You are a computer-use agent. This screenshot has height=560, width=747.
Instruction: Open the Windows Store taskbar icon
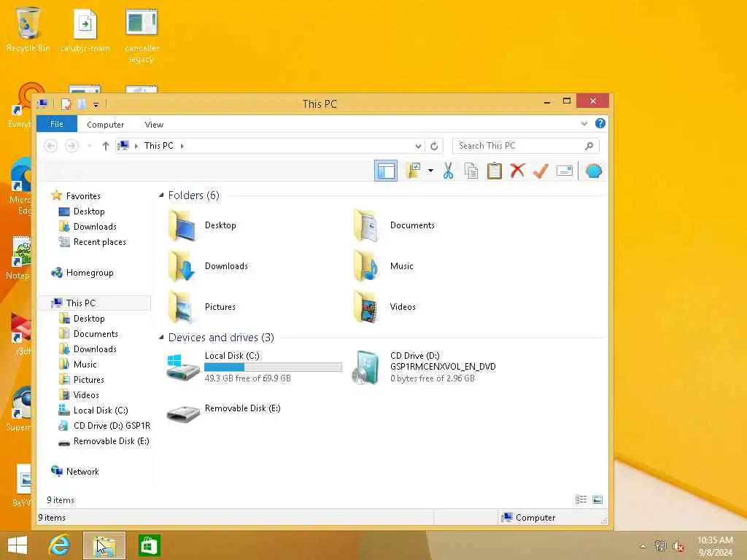click(x=148, y=545)
